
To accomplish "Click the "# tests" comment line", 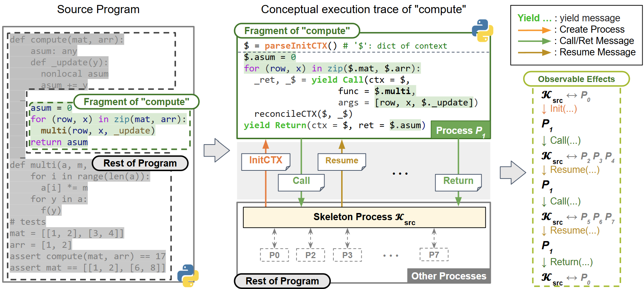I will (x=28, y=222).
